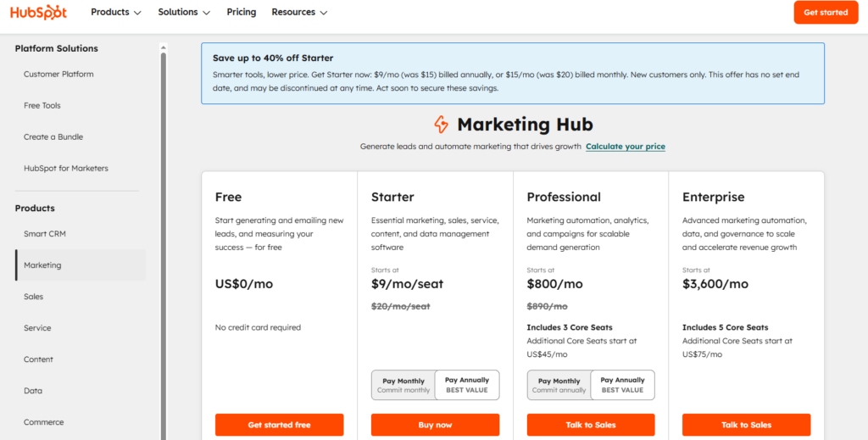Expand the Products dropdown menu
This screenshot has width=868, height=440.
[116, 13]
